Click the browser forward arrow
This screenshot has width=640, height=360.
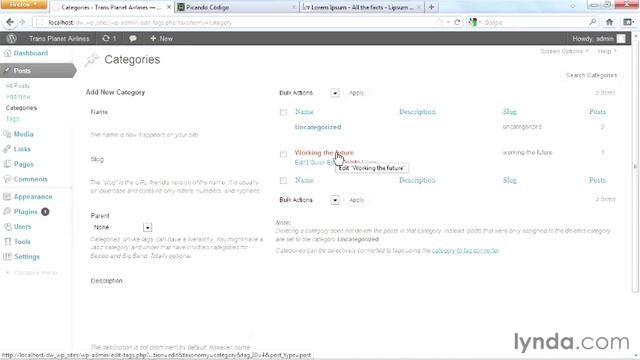[22, 22]
